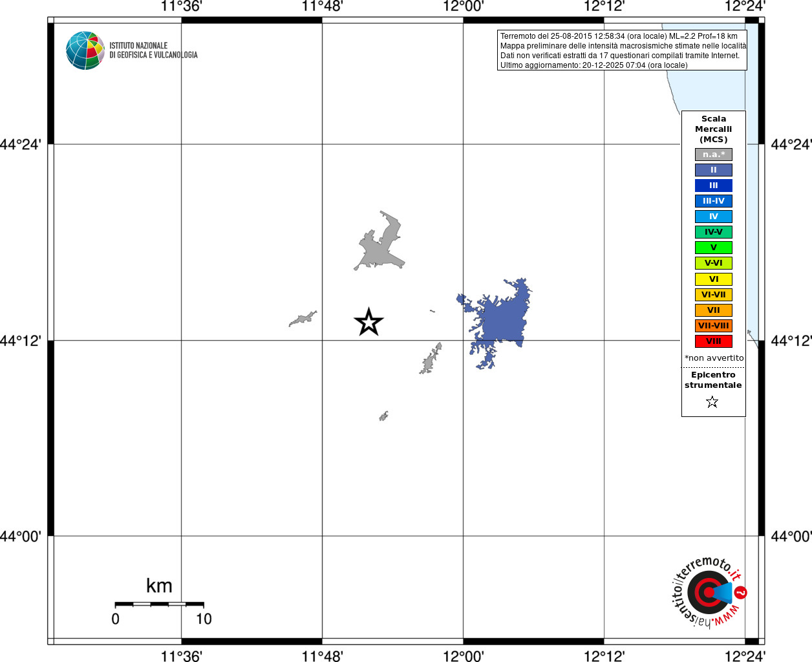This screenshot has height=662, width=812.
Task: Click the top axis label 11°36'
Action: (182, 6)
